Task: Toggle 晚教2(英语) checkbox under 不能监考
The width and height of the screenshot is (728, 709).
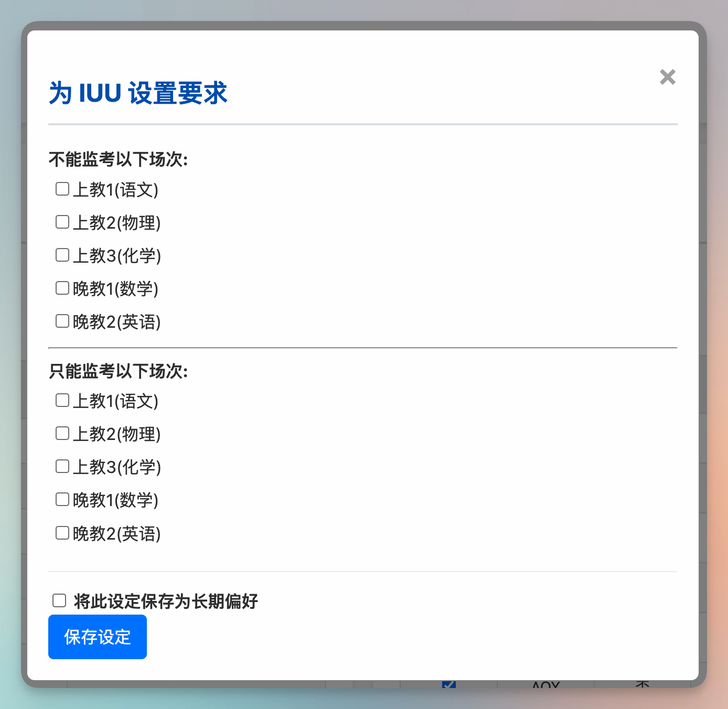Action: tap(62, 321)
